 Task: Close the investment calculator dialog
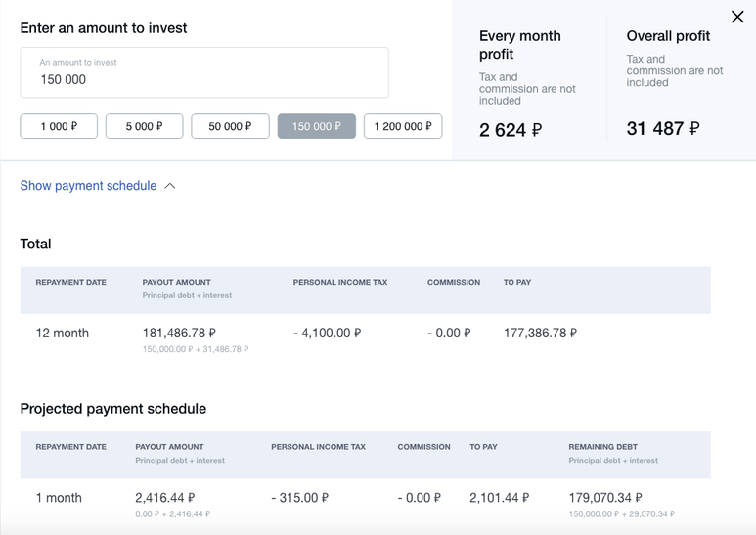coord(737,17)
